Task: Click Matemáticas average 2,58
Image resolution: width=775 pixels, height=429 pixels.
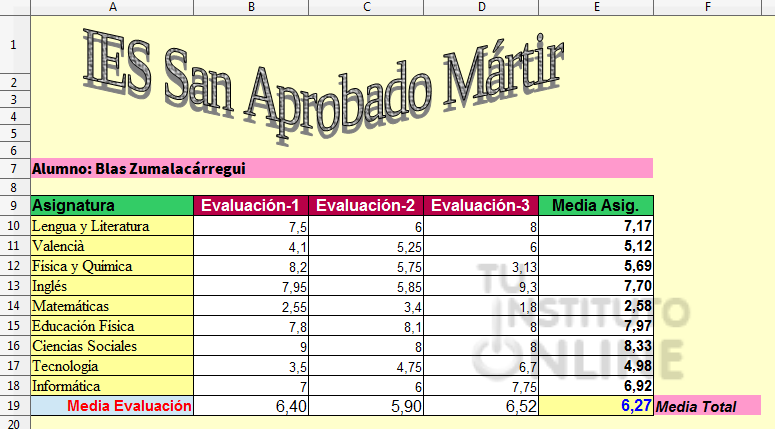Action: tap(596, 305)
